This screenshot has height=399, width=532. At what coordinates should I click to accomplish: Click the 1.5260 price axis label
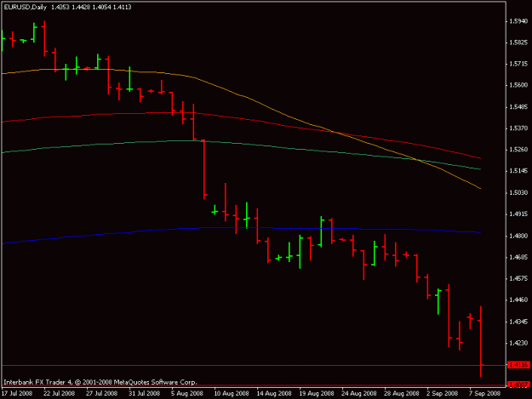[x=518, y=150]
